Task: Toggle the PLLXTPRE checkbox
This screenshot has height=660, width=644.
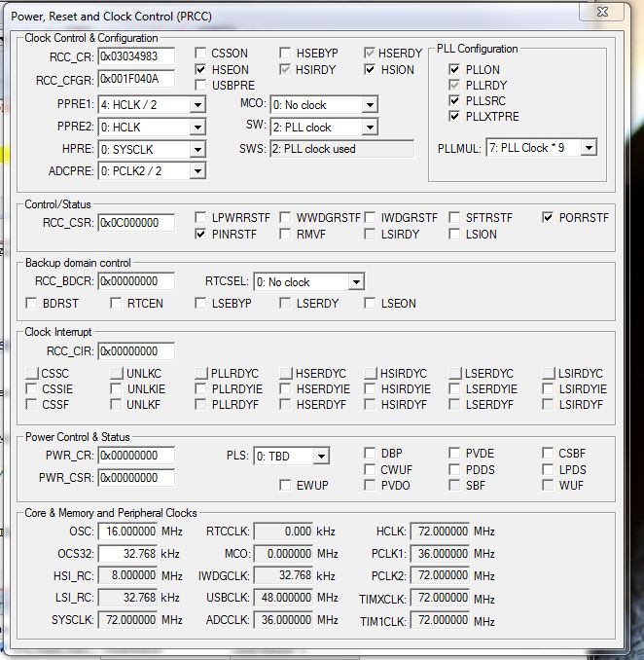Action: (454, 116)
